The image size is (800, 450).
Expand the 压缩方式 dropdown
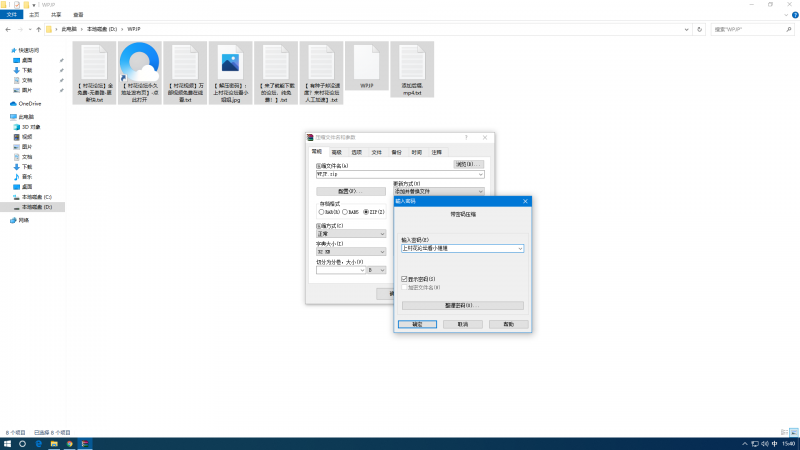coord(381,233)
